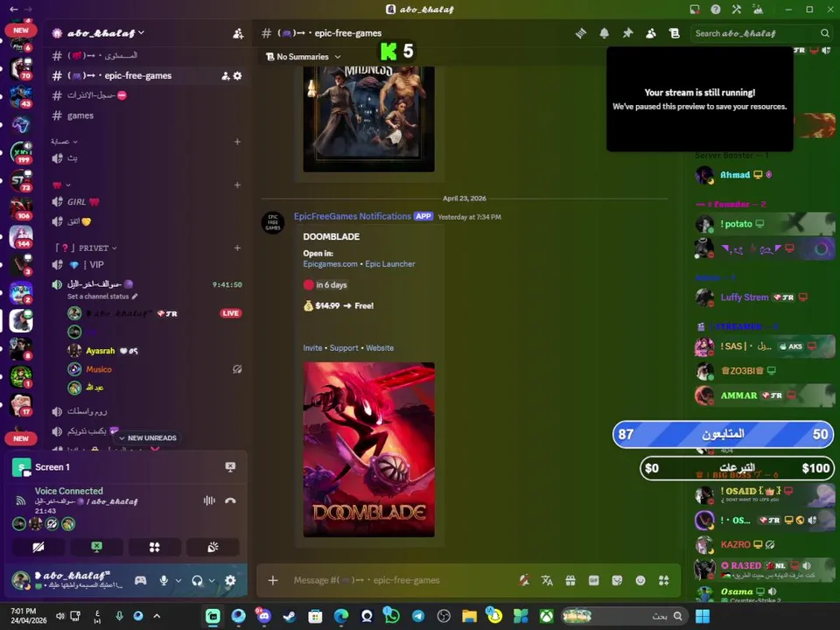Open the emoji picker
Image resolution: width=840 pixels, height=630 pixels.
tap(640, 580)
